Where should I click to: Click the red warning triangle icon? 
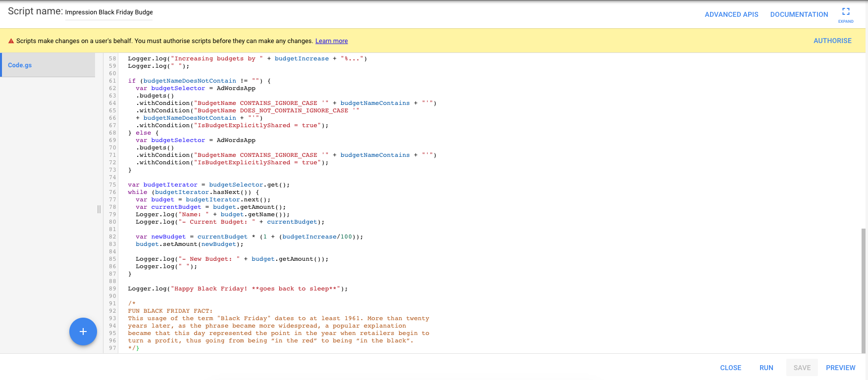click(x=11, y=41)
